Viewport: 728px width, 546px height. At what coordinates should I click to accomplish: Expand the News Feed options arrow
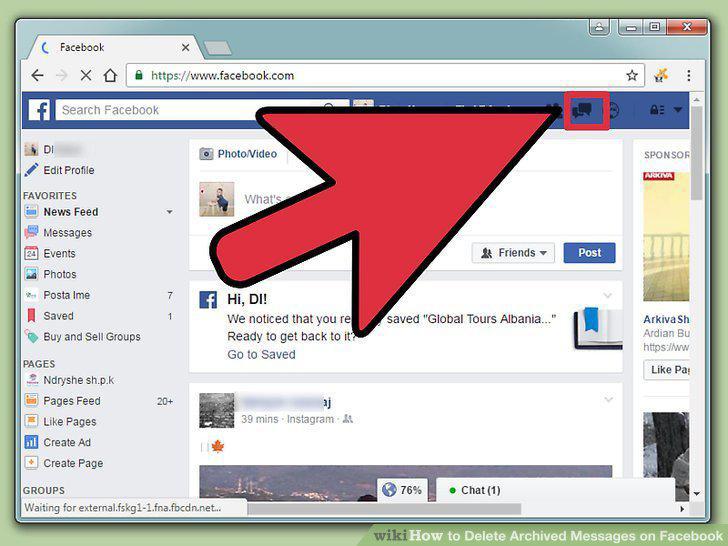pos(169,212)
